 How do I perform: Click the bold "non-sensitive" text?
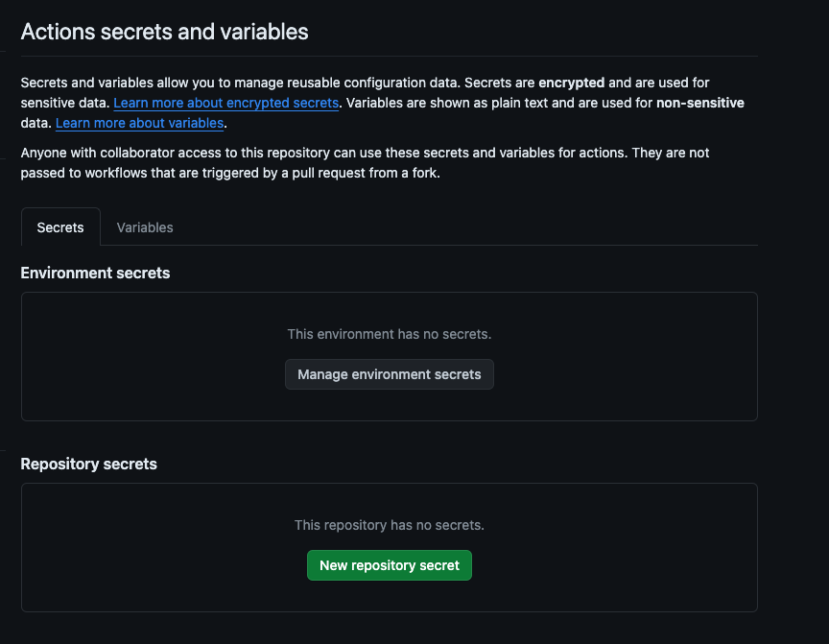click(x=699, y=103)
